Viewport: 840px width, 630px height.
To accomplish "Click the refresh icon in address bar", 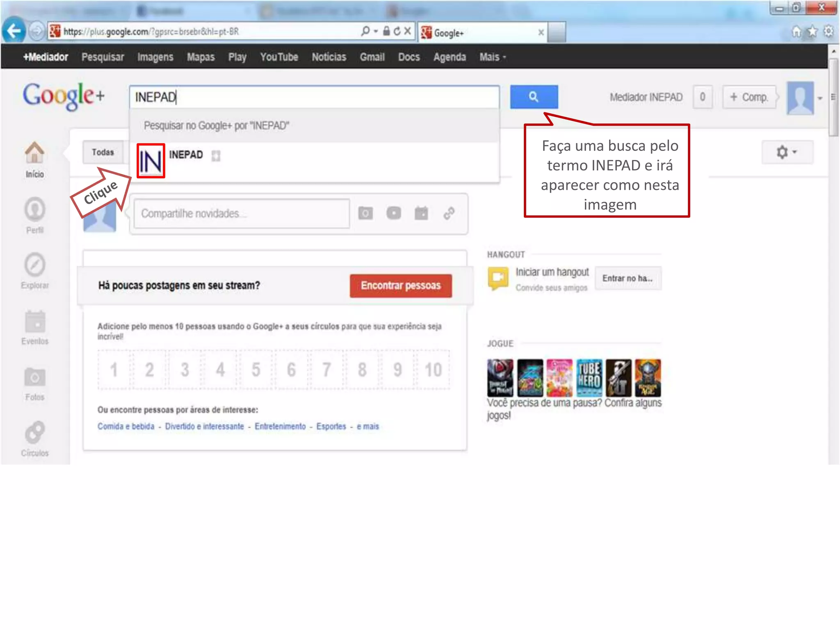I will tap(397, 31).
